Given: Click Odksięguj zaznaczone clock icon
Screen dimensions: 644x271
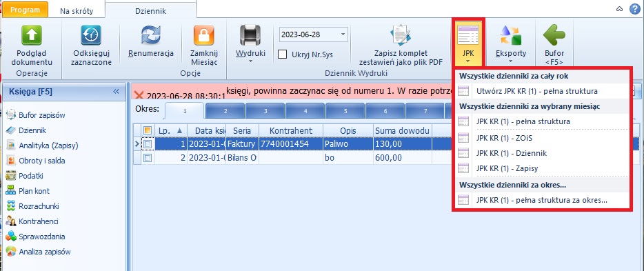Looking at the screenshot, I should [91, 35].
